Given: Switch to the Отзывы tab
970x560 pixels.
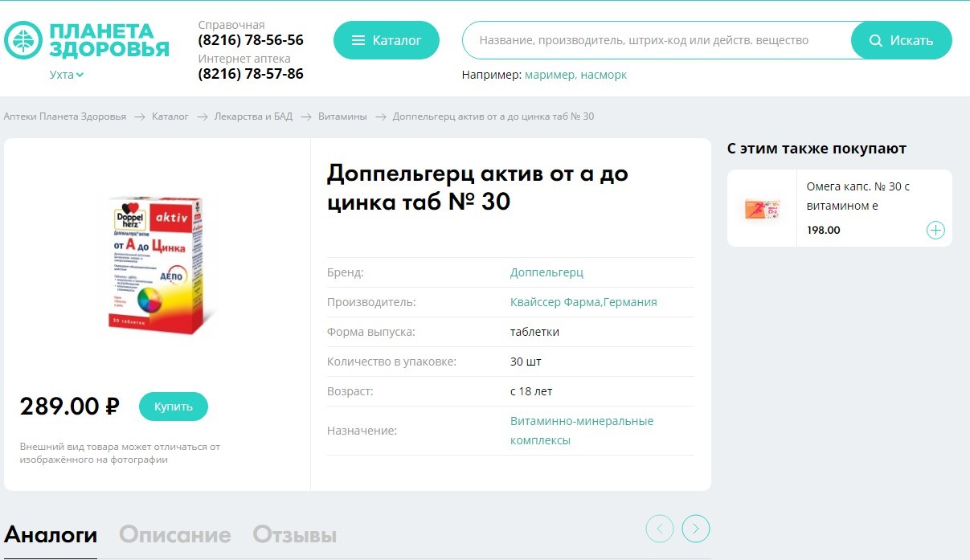Looking at the screenshot, I should tap(294, 535).
